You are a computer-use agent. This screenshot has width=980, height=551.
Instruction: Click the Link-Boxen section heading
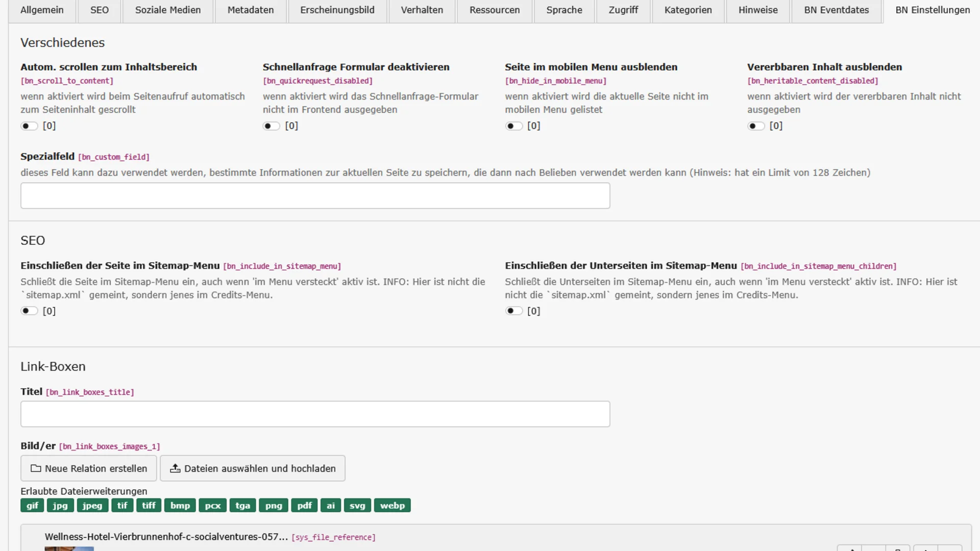pyautogui.click(x=53, y=367)
